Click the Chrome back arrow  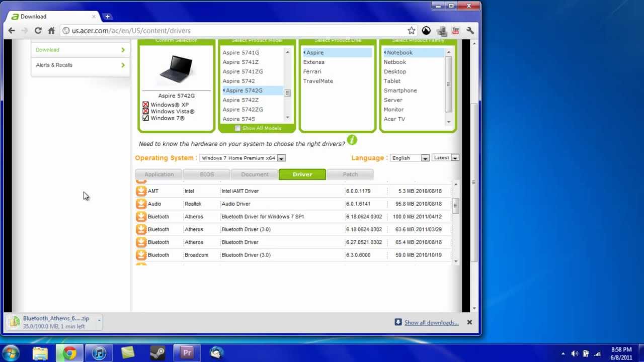pos(12,31)
